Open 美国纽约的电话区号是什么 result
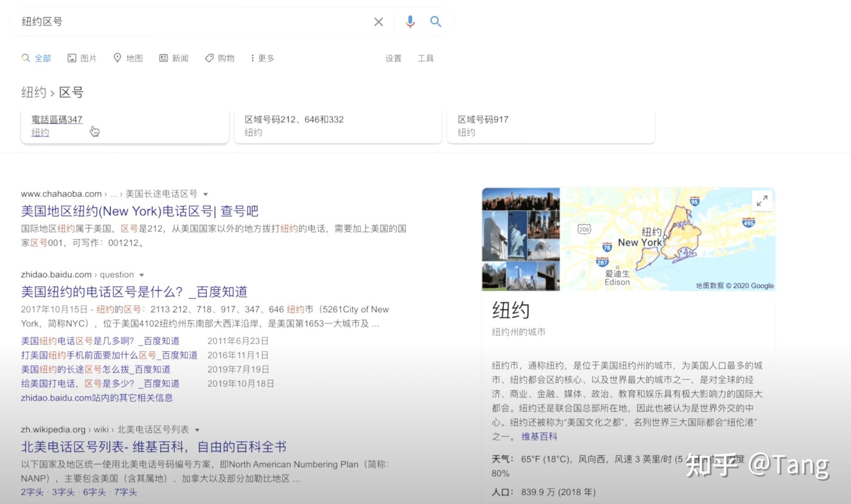Screen dimensions: 851x504 [x=134, y=292]
